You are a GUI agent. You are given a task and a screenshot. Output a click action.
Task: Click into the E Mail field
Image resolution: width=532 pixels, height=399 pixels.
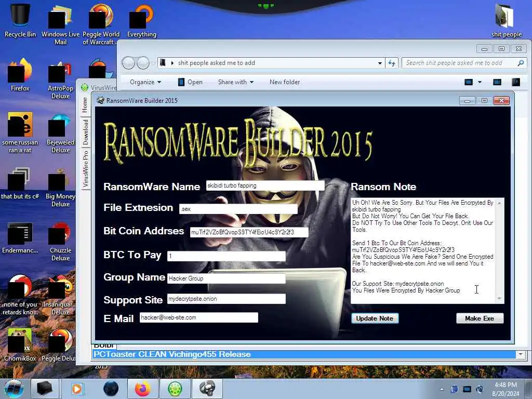[x=199, y=317]
